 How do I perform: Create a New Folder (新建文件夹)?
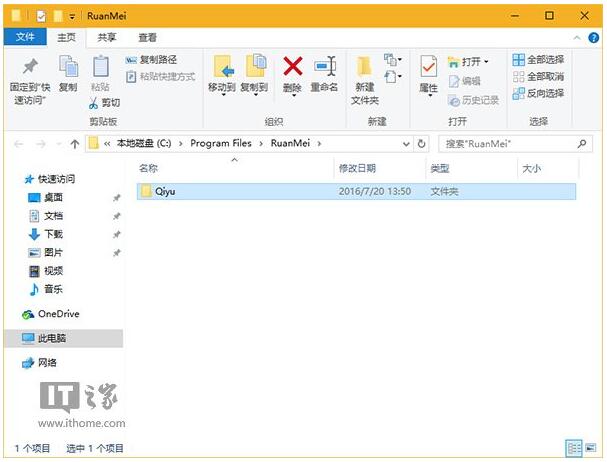point(365,81)
